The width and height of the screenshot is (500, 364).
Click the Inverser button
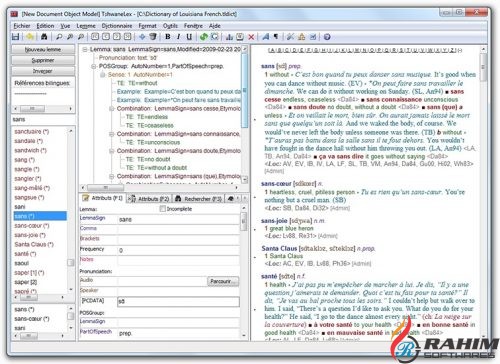pyautogui.click(x=43, y=71)
